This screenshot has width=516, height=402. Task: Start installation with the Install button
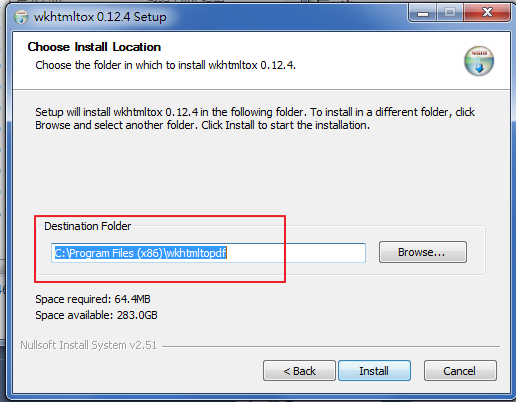pos(374,371)
